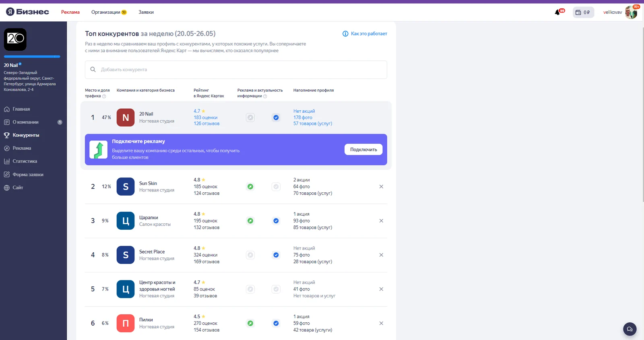Viewport: 644px width, 340px height.
Task: Click the green ad icon in Царапки row
Action: tap(250, 221)
